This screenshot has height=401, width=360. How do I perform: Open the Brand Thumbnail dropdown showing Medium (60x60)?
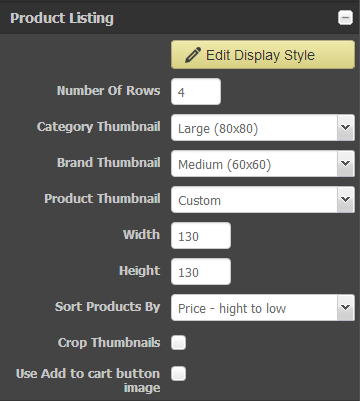coord(263,164)
